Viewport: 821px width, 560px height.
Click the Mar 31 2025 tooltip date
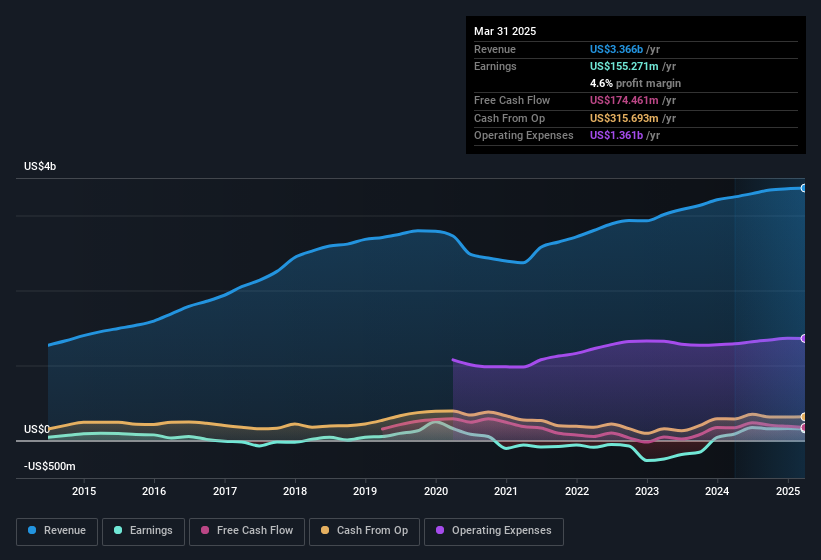[x=505, y=31]
